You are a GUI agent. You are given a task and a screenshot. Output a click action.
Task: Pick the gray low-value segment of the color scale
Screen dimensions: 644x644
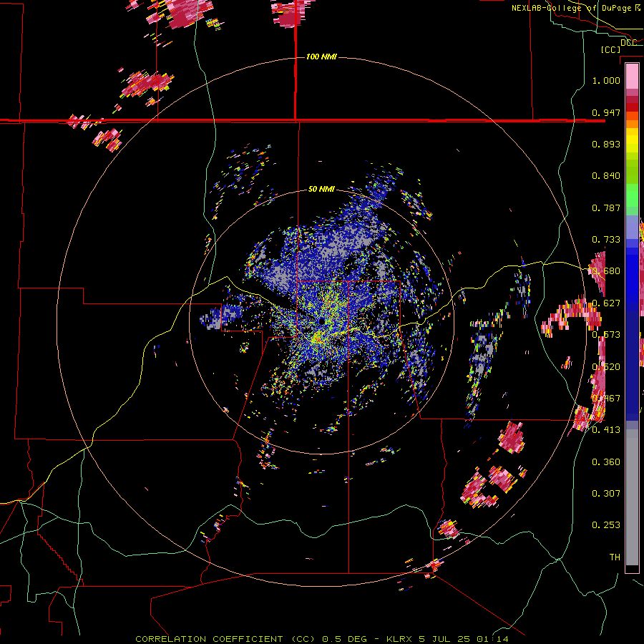[632, 497]
